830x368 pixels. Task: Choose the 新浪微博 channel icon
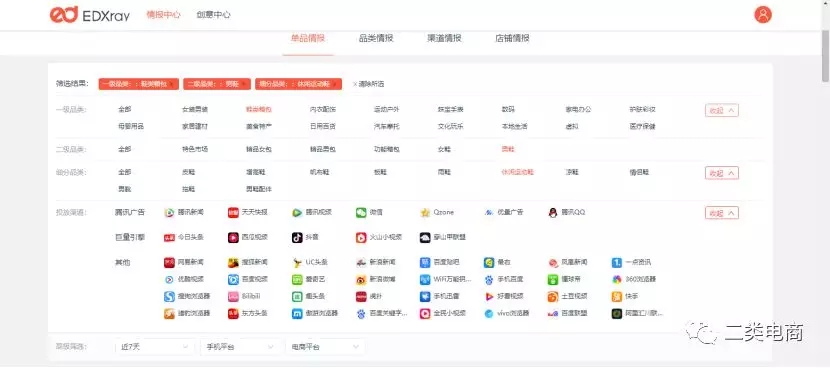pos(361,280)
